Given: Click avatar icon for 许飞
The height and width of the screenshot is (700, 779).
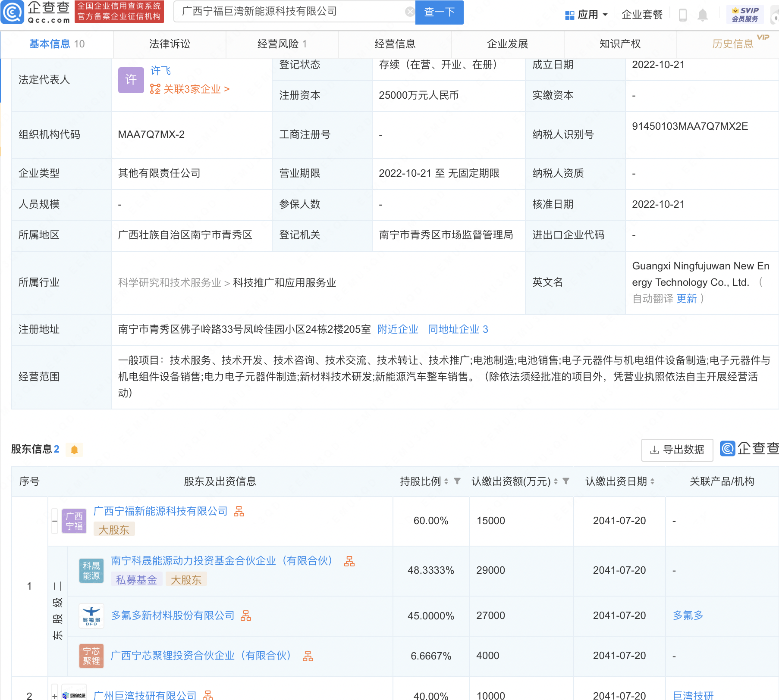Looking at the screenshot, I should tap(131, 80).
